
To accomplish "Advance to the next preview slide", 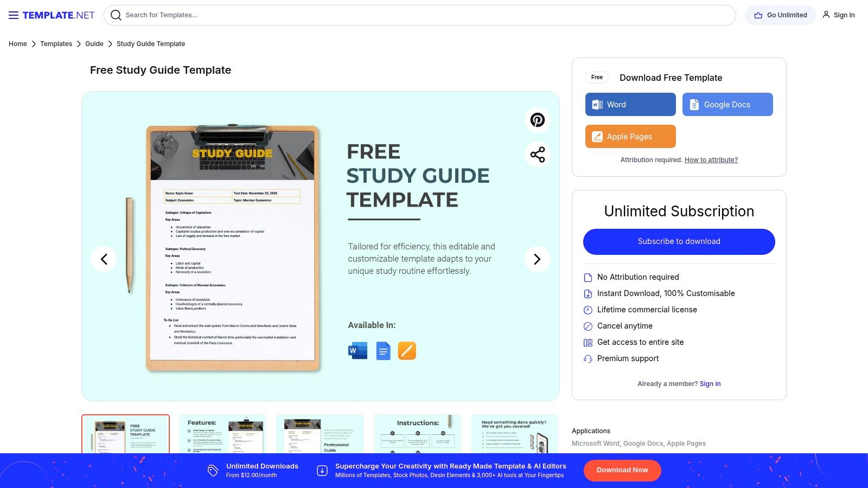I will click(537, 259).
